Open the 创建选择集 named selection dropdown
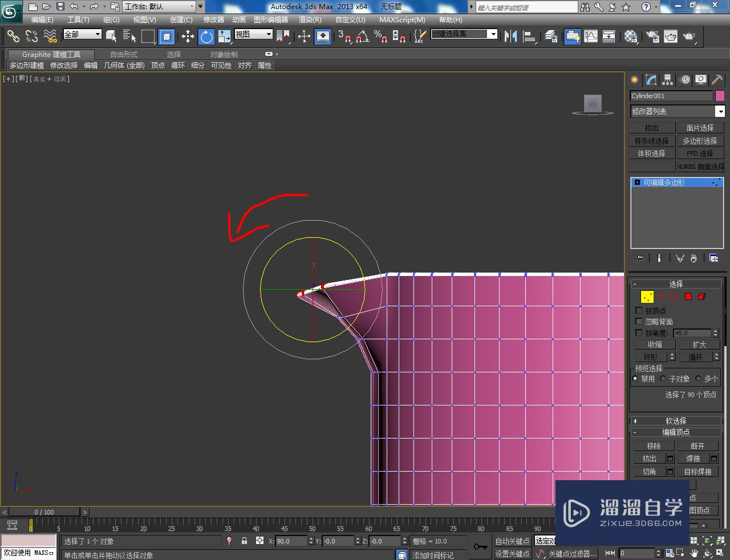Image resolution: width=730 pixels, height=560 pixels. tap(464, 34)
